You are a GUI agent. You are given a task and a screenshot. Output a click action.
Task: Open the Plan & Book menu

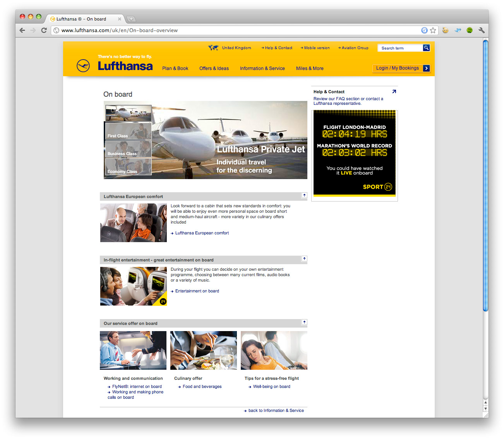[175, 68]
